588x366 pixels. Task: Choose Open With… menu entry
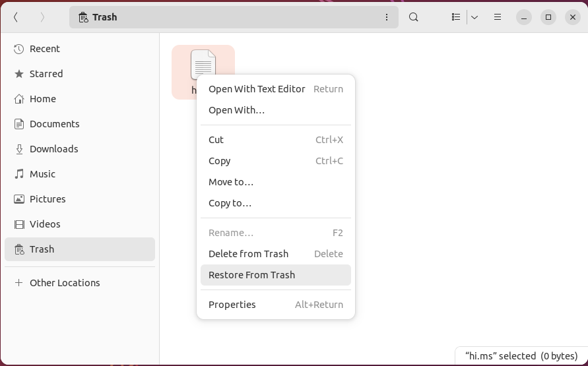(x=276, y=110)
